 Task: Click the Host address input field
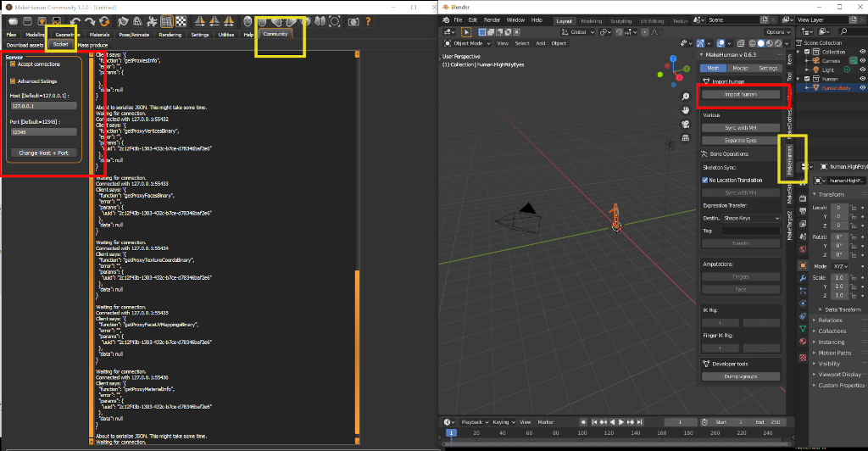pyautogui.click(x=44, y=106)
